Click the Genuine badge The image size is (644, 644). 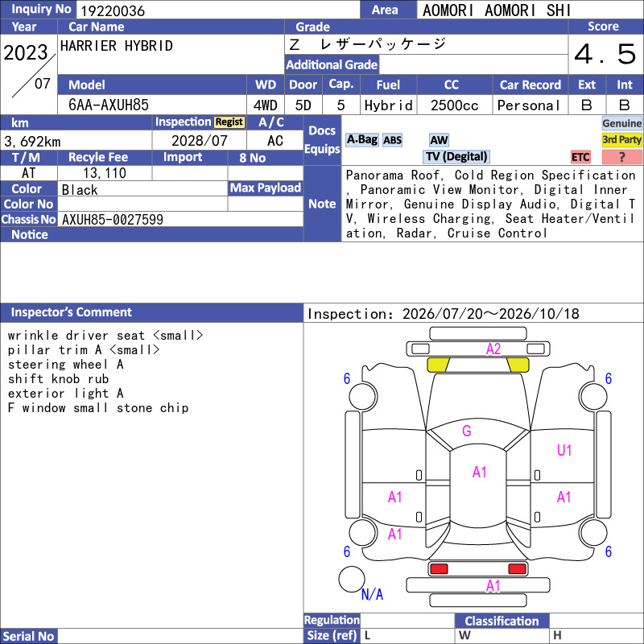point(621,123)
